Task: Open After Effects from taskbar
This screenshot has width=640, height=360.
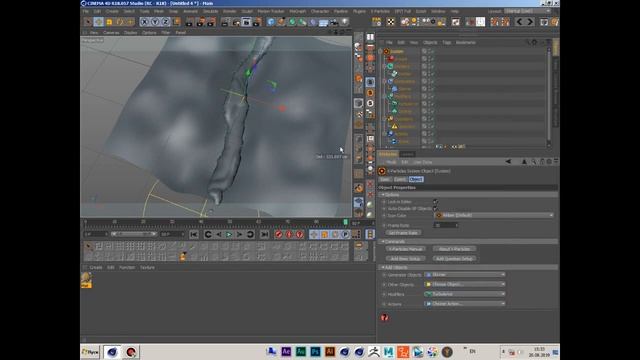Action: tap(286, 352)
